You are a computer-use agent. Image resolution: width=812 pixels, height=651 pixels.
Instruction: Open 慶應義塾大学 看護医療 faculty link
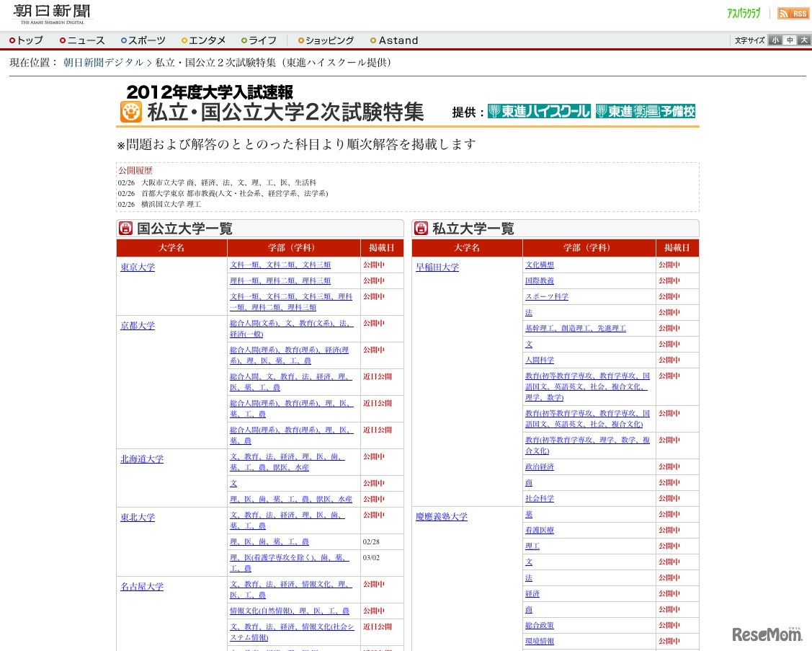point(540,530)
